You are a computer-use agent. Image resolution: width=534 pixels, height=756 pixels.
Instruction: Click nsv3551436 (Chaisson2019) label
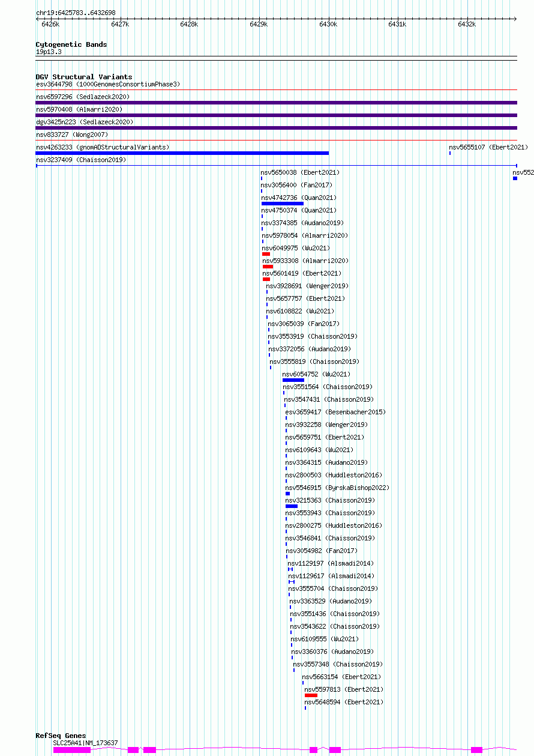coord(335,614)
